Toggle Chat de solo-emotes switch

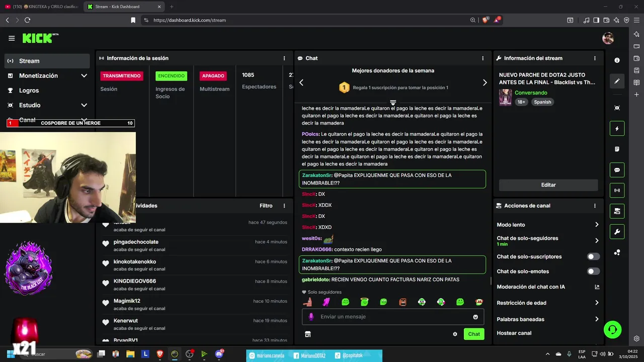coord(594,271)
